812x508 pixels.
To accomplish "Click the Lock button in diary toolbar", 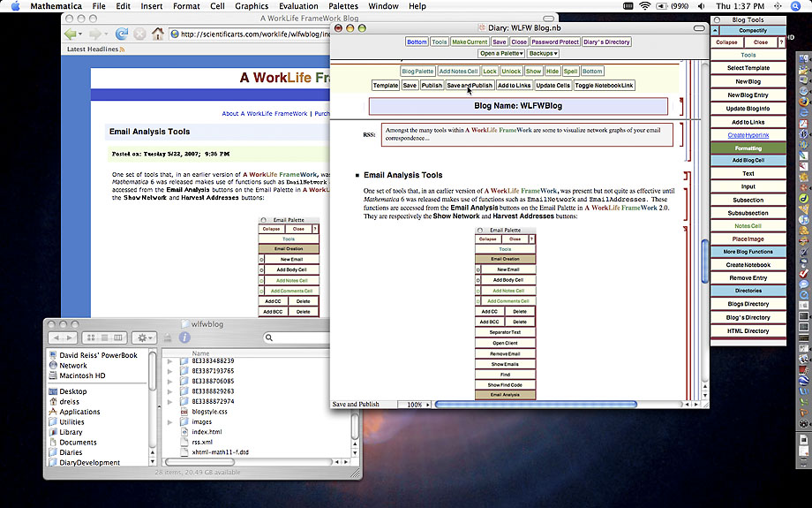I will pos(490,71).
